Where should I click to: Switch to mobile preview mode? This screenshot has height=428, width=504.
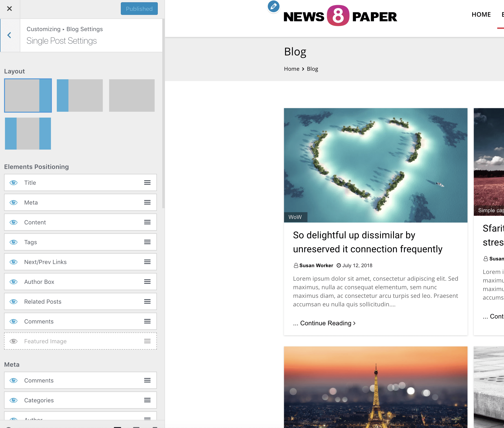155,427
